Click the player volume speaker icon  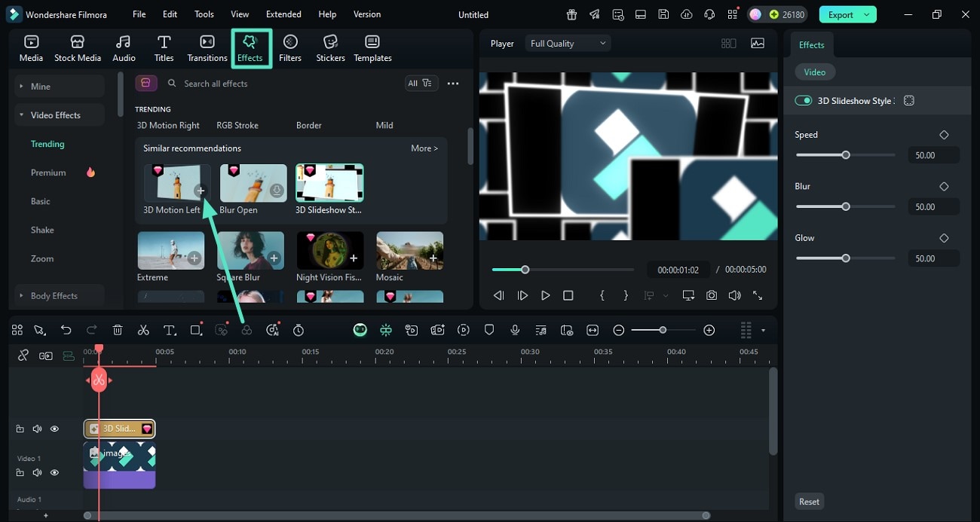point(734,296)
